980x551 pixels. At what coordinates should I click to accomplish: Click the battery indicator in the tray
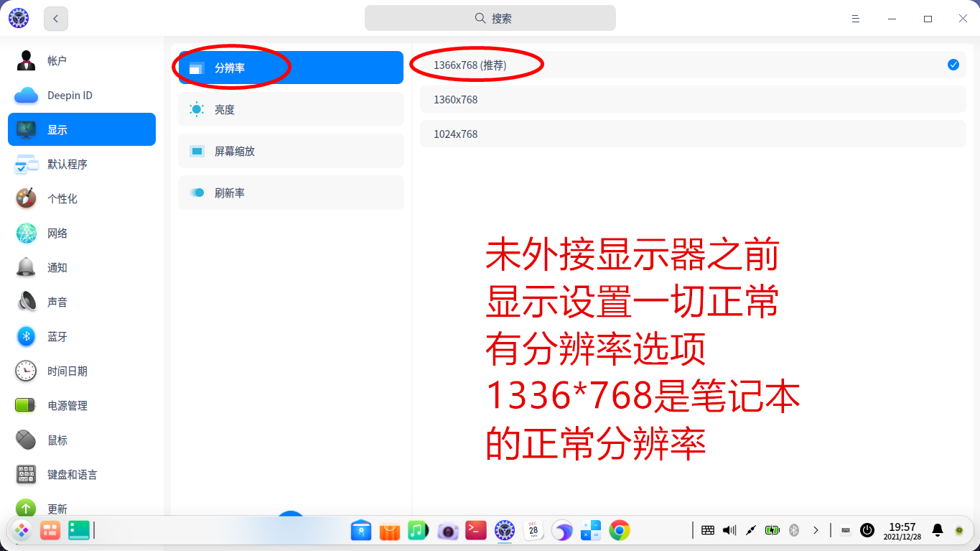(773, 531)
